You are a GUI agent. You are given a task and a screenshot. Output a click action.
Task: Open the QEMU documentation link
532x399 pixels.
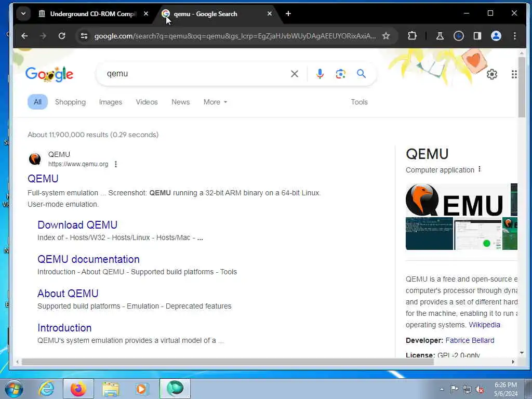88,259
